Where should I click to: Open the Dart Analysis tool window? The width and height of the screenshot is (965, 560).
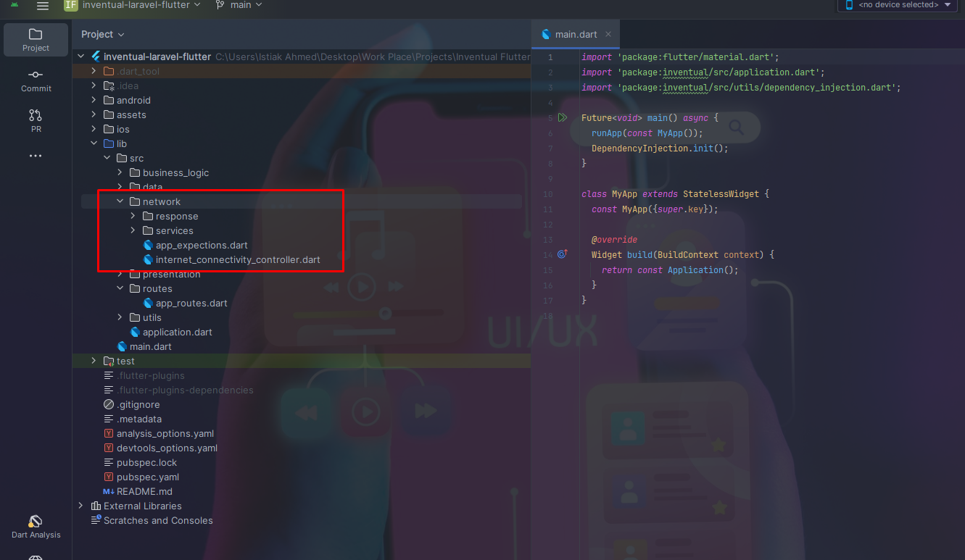coord(36,527)
